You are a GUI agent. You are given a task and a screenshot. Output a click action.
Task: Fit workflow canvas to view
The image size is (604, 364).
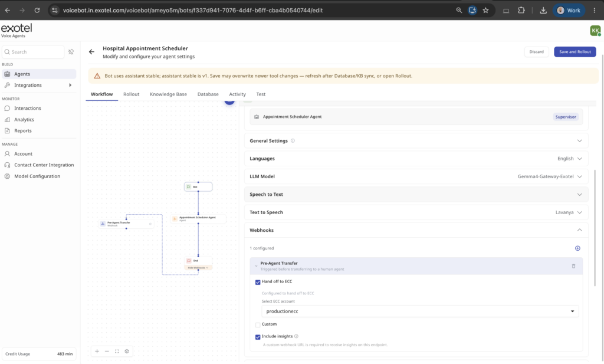(x=117, y=351)
